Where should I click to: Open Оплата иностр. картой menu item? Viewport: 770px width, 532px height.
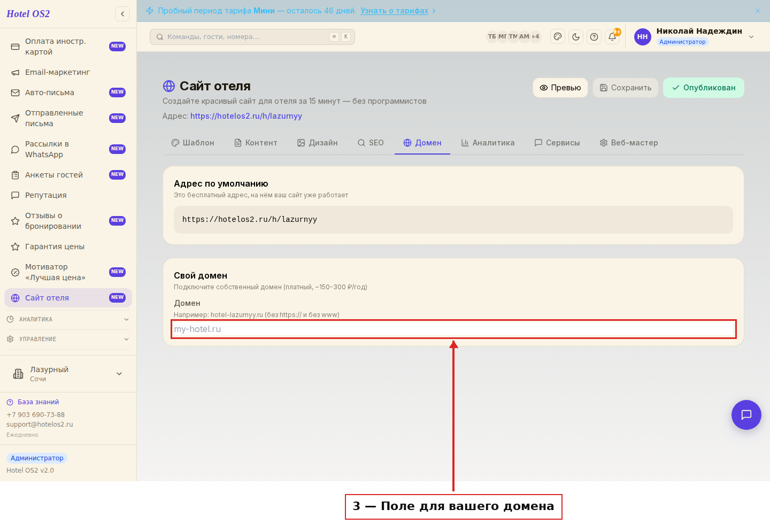coord(68,47)
